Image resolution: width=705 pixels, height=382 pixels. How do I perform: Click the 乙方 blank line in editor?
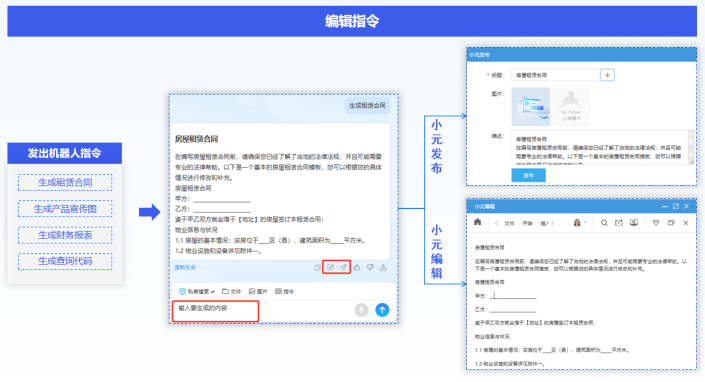pos(513,309)
